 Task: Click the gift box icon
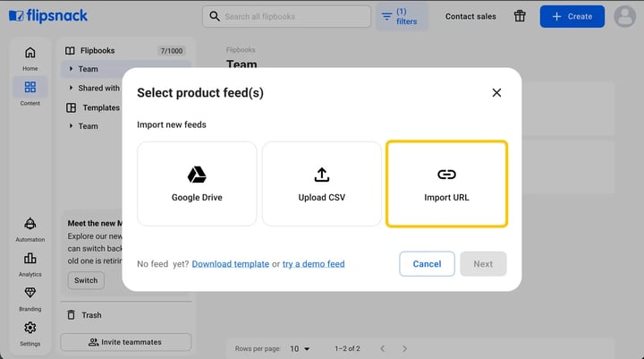[520, 16]
